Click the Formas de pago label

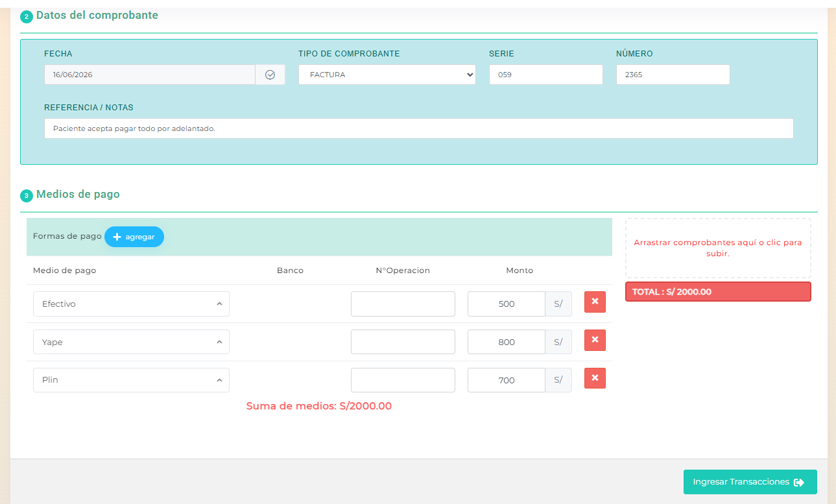[x=67, y=236]
